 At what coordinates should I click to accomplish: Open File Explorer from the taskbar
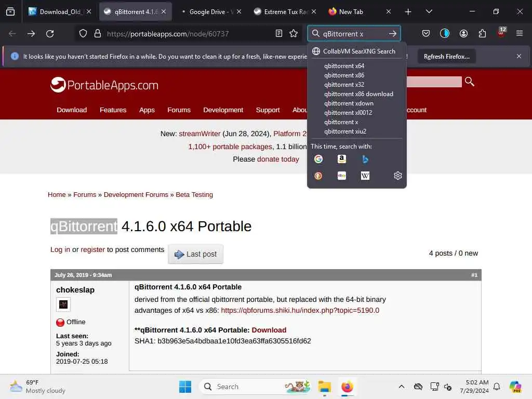point(324,387)
